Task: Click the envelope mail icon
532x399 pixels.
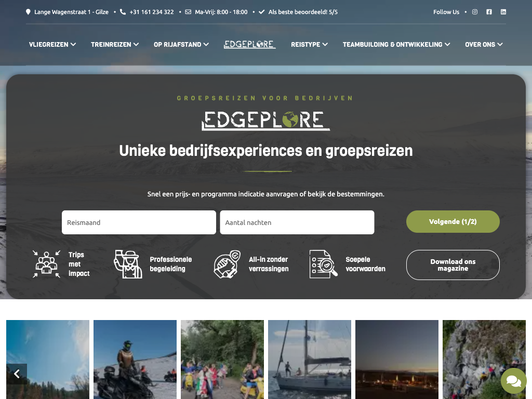Action: (188, 12)
